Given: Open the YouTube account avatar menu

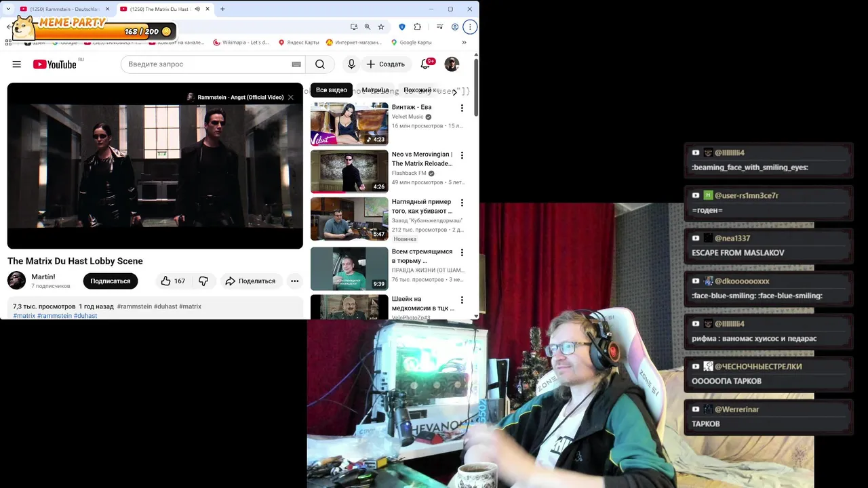Looking at the screenshot, I should [452, 64].
